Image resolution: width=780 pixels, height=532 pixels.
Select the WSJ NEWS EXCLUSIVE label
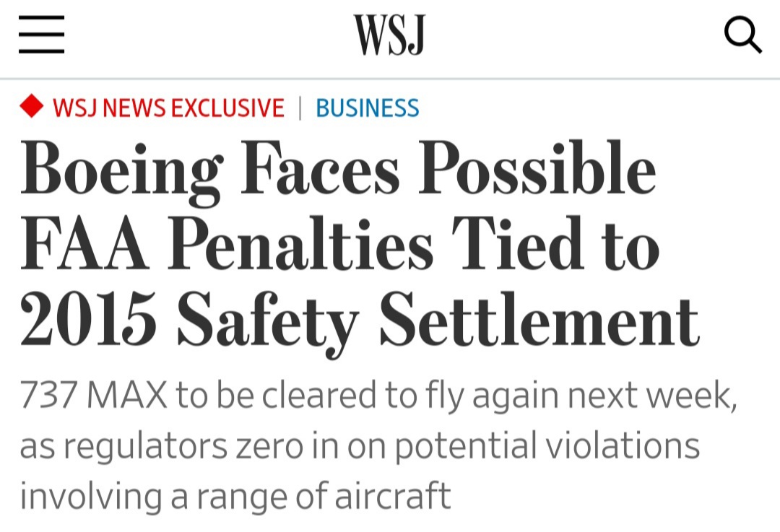168,108
